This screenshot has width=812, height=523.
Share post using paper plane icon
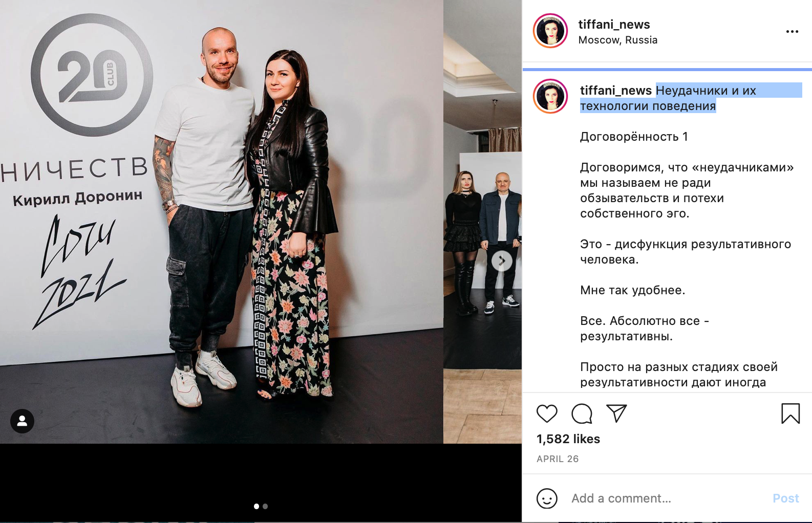coord(616,413)
